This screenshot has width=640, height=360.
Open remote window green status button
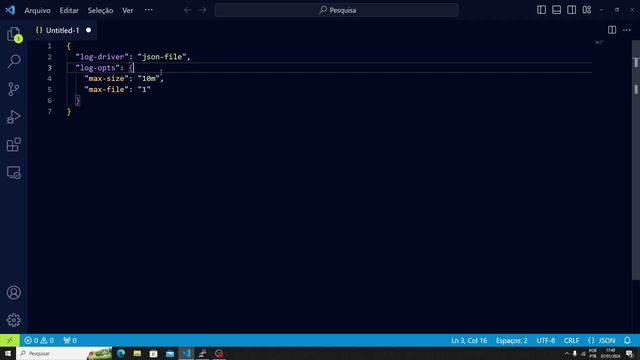(10, 340)
